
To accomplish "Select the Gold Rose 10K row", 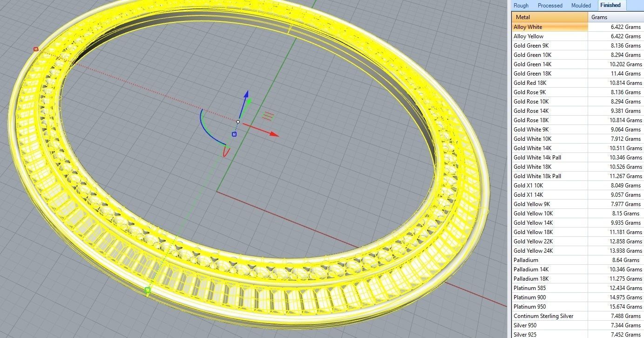I will 577,102.
